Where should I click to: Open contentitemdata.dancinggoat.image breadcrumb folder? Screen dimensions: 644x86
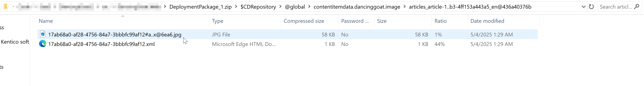pos(357,7)
